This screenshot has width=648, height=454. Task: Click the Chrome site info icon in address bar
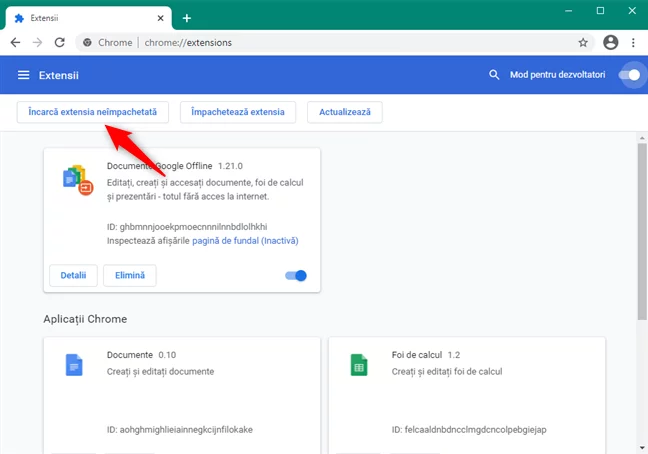[x=87, y=43]
